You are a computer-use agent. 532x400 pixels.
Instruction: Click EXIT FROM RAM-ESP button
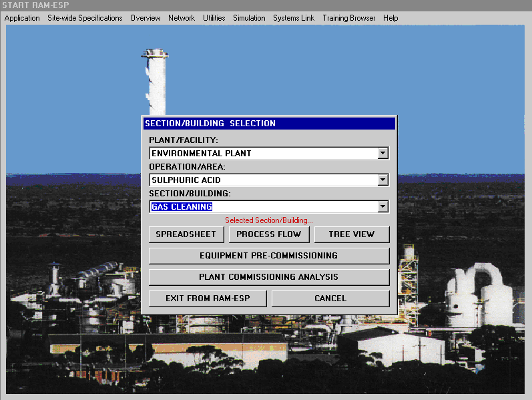coord(208,298)
